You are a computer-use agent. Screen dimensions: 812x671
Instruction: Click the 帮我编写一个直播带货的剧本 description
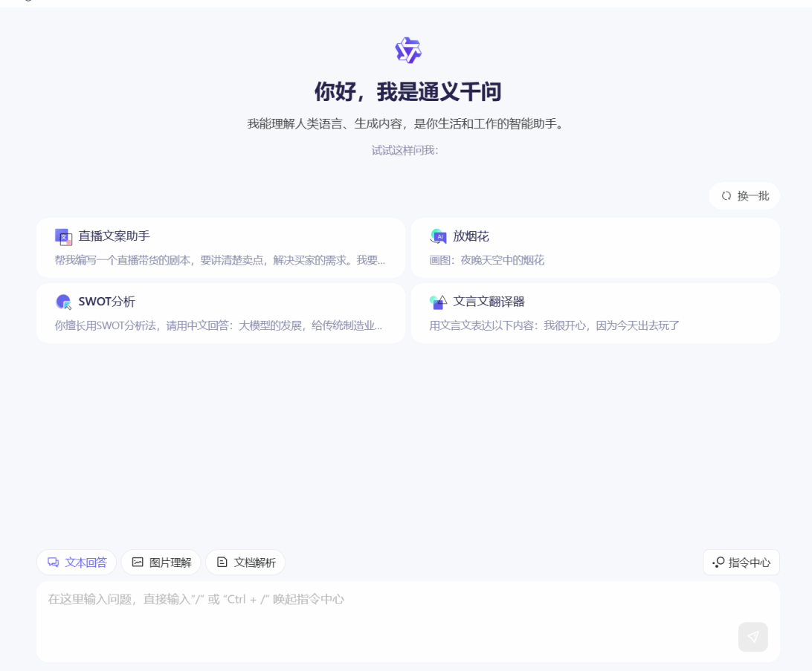[x=219, y=260]
